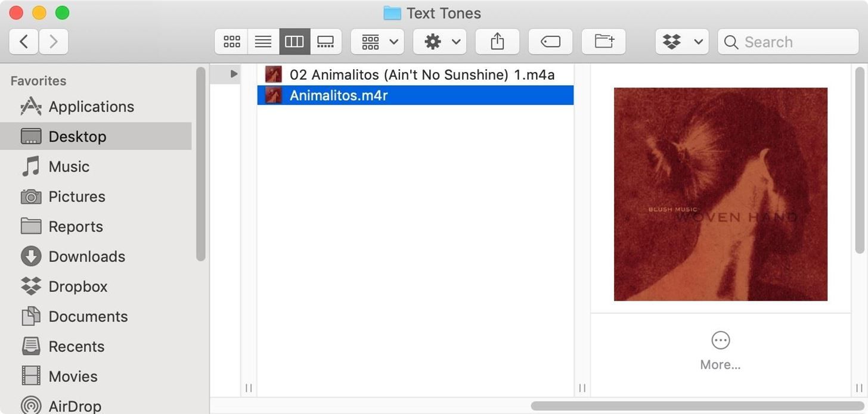Open Applications from the sidebar
This screenshot has height=414, width=868.
91,107
